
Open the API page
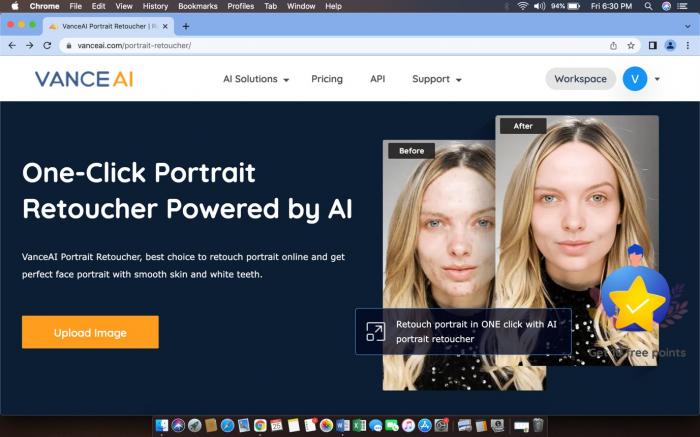[x=377, y=79]
